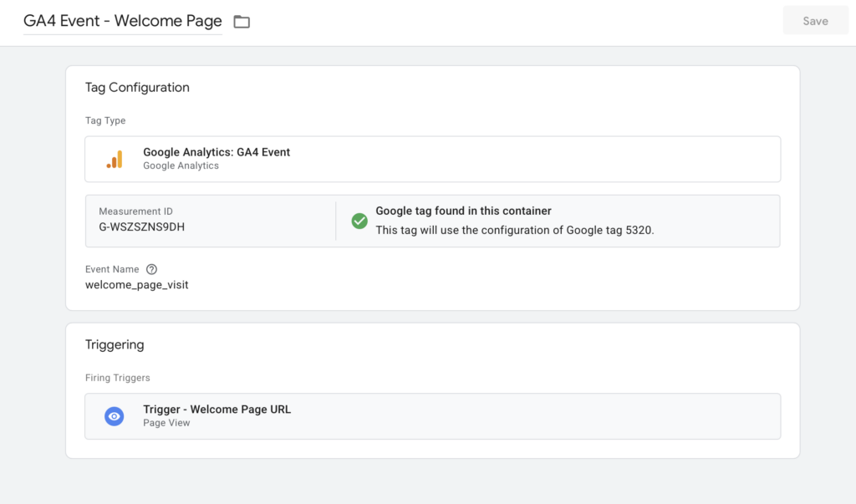This screenshot has height=504, width=856.
Task: Click the Google tag found in this container message
Action: (463, 211)
